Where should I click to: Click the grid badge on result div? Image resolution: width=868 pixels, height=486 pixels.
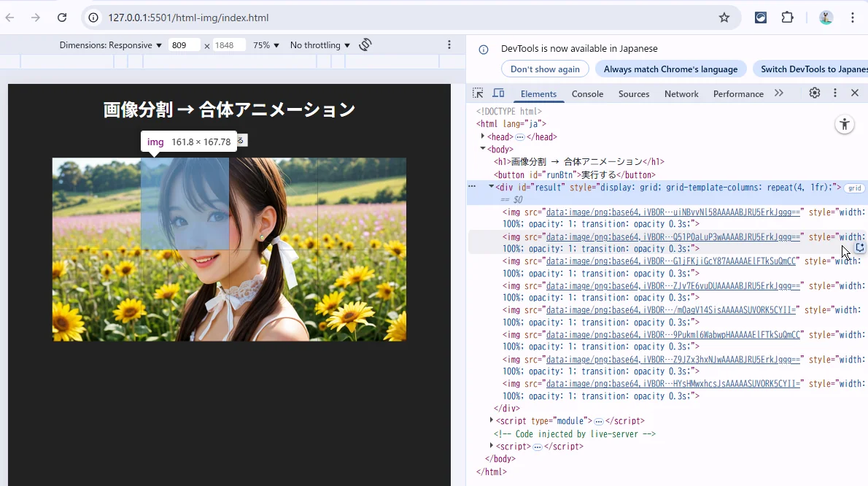tap(853, 188)
